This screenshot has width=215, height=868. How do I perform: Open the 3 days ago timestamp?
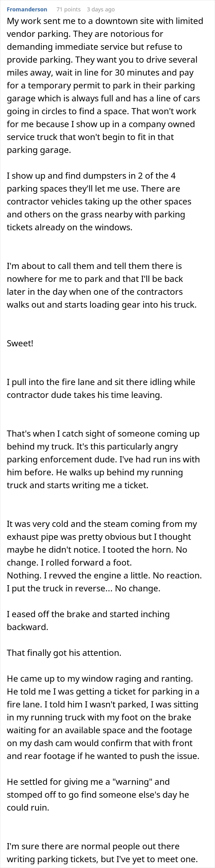tap(101, 10)
